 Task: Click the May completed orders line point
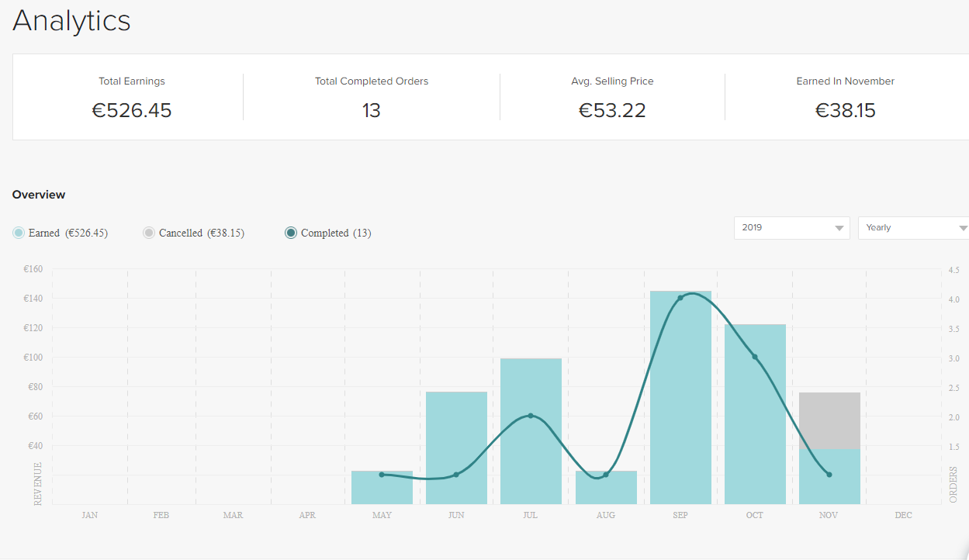(382, 475)
